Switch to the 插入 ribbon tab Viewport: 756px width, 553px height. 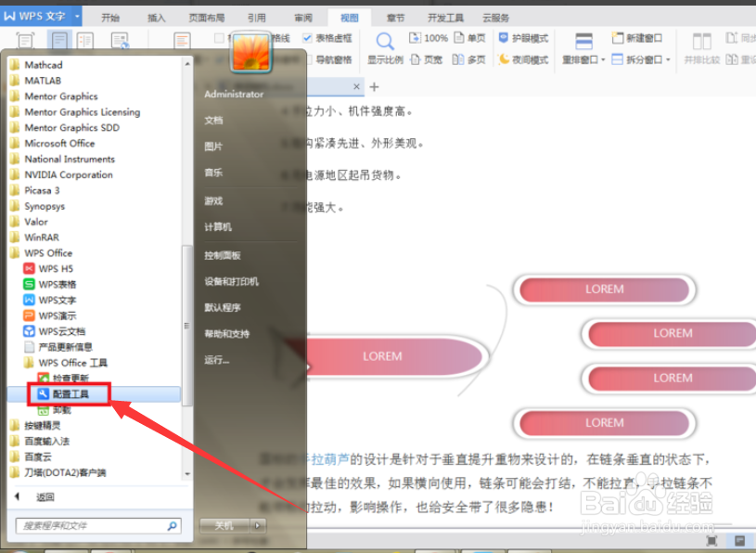[x=155, y=16]
